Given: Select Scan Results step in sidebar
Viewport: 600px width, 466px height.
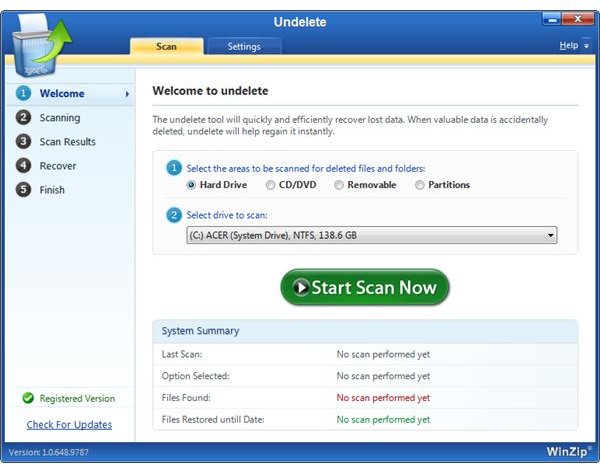Looking at the screenshot, I should tap(68, 142).
